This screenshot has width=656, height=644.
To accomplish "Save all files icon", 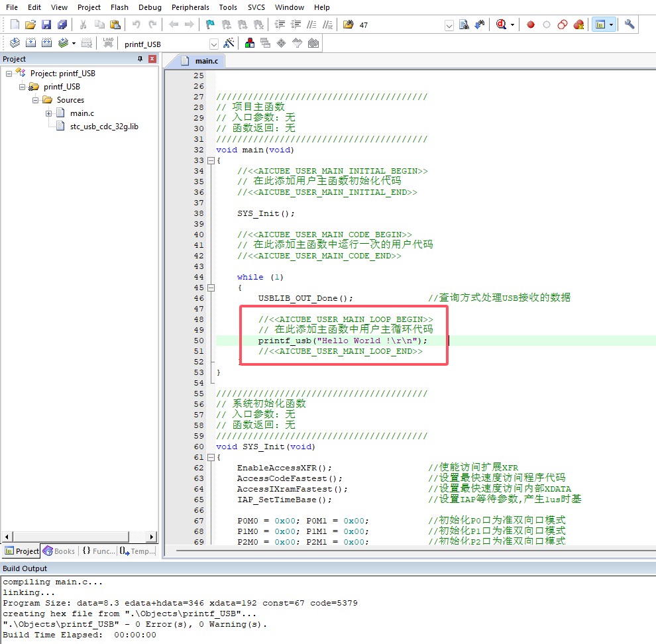I will click(x=62, y=25).
